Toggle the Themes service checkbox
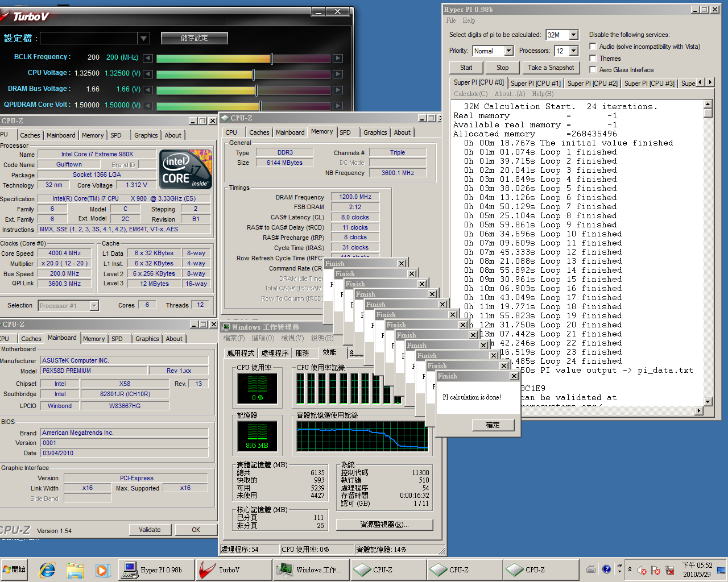 593,58
